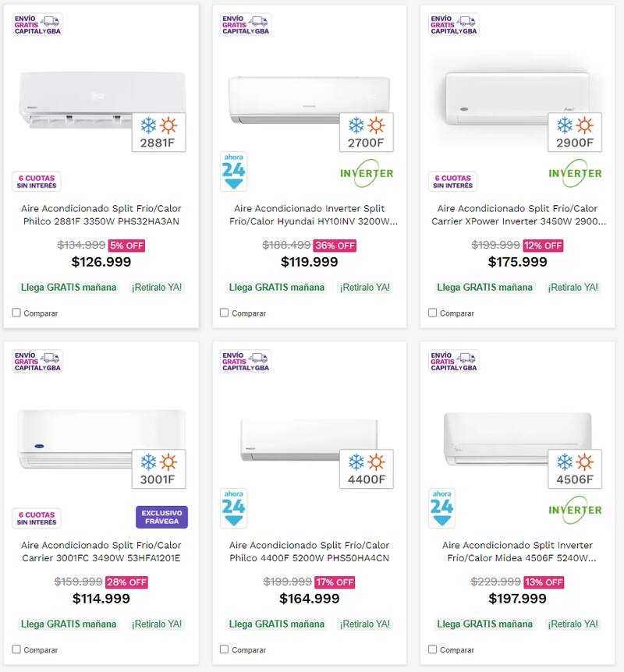Open Carrier XPower Inverter 3450W title link

(517, 215)
